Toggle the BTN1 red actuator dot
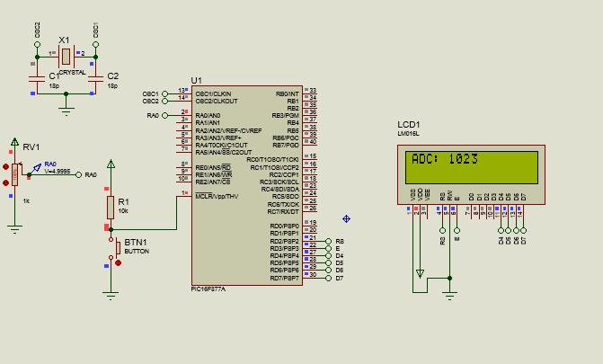 click(x=118, y=262)
